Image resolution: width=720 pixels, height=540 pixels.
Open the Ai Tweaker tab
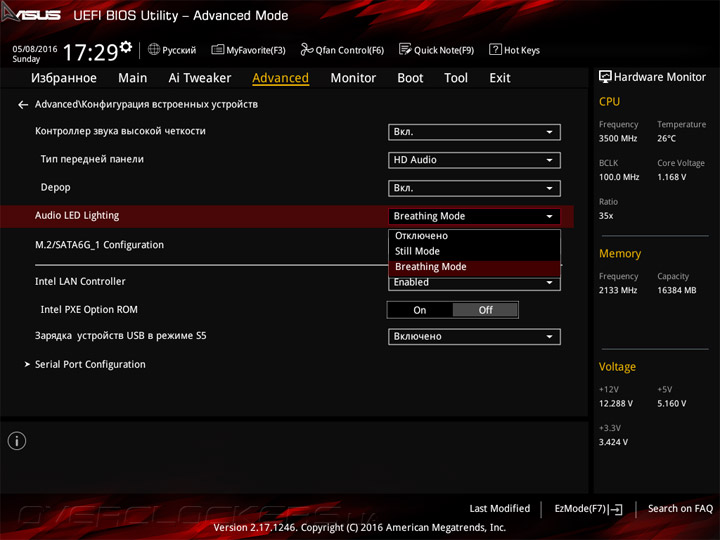(200, 78)
